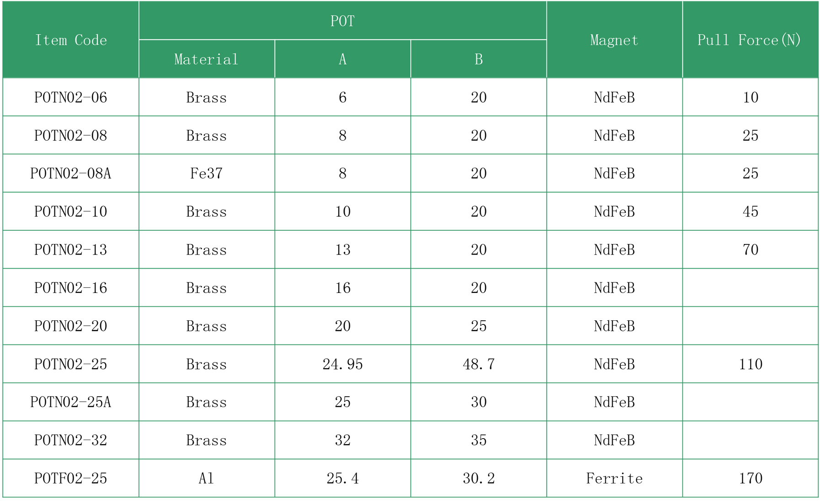Click the pull force value 70

pyautogui.click(x=750, y=250)
